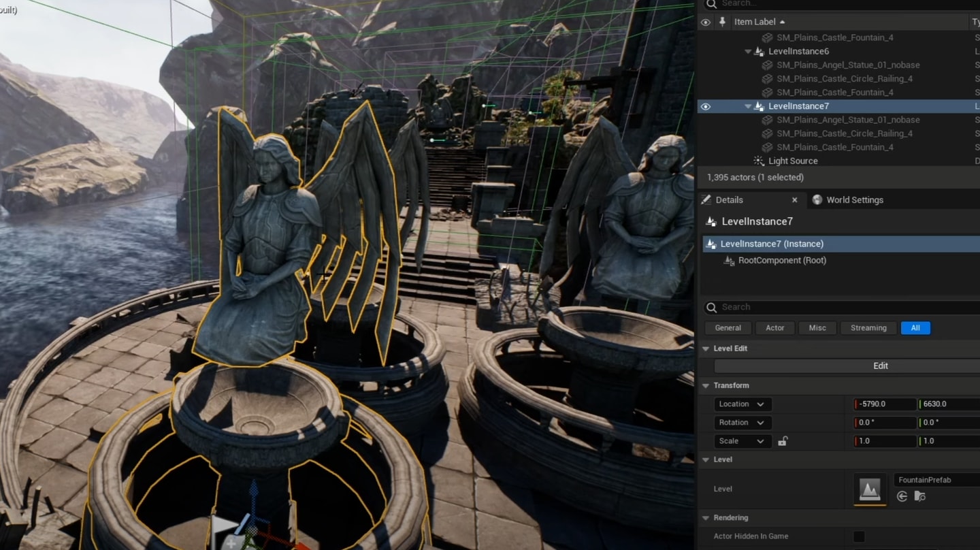Click the Outliner search magnifier icon
Screen dimensions: 980x550
[x=711, y=3]
